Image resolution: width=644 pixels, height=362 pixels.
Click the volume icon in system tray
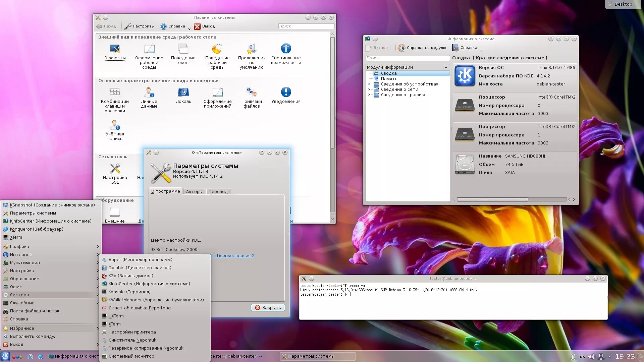pos(591,357)
